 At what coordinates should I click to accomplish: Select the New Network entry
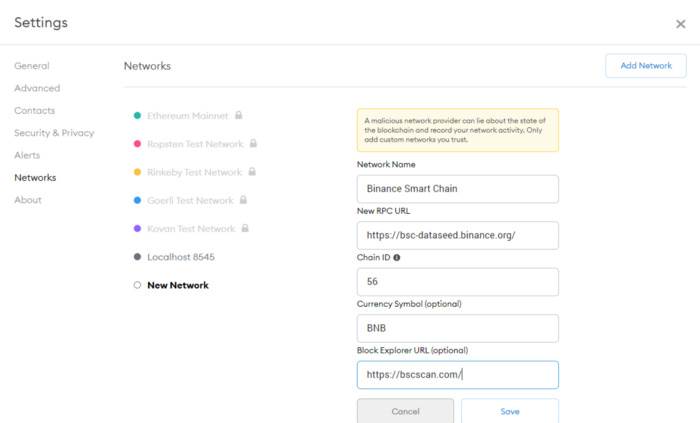[x=178, y=285]
